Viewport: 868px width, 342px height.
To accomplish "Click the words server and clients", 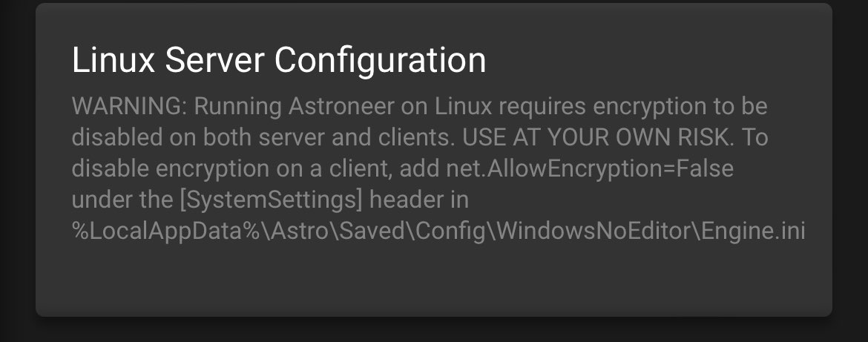I will [x=355, y=137].
